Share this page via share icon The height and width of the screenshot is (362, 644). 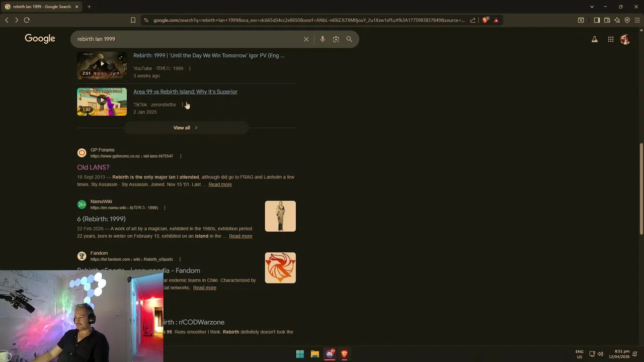pos(473,20)
